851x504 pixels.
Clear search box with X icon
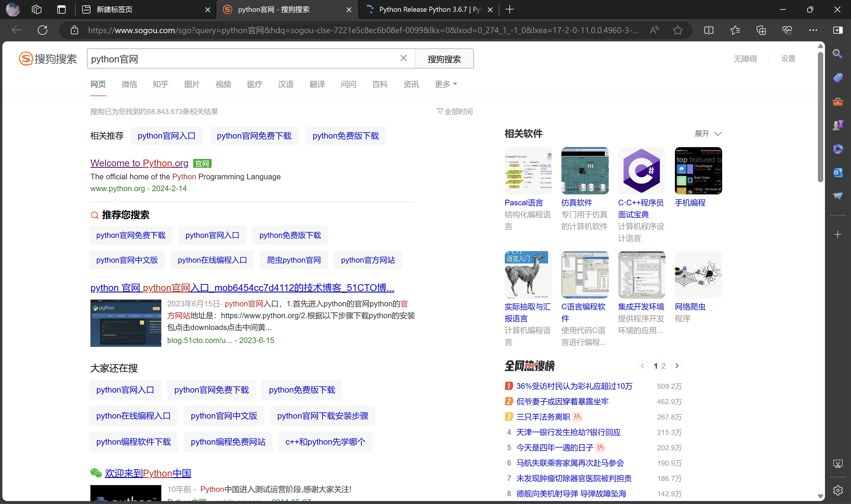click(x=403, y=58)
